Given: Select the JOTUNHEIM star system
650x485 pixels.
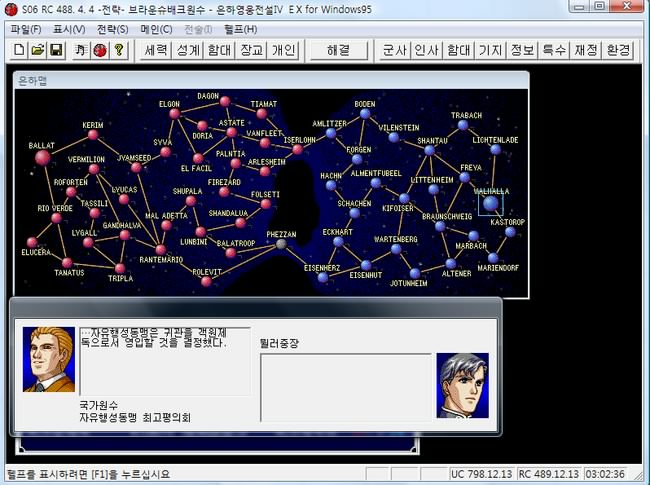Looking at the screenshot, I should click(x=415, y=273).
